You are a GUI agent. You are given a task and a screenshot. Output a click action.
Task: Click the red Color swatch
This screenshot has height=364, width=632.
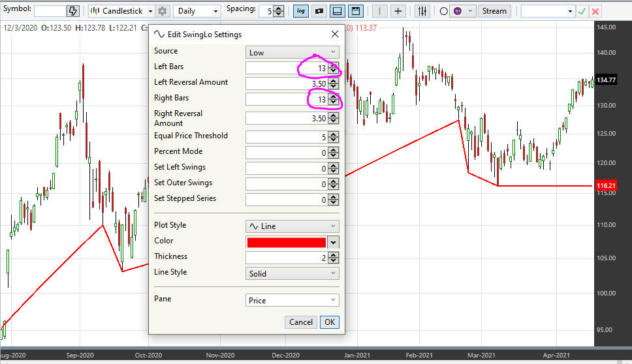286,243
